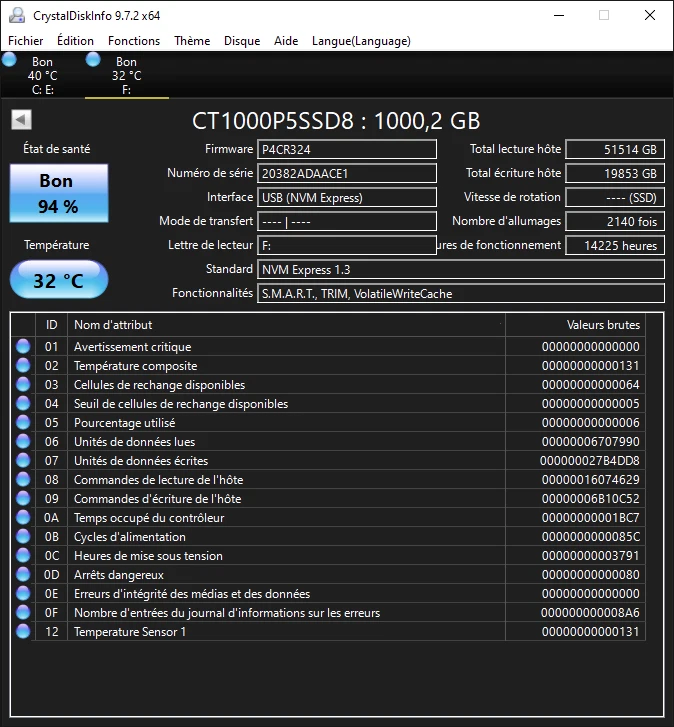Viewport: 674px width, 727px height.
Task: Click the raw value 00000000008A6
Action: 590,613
